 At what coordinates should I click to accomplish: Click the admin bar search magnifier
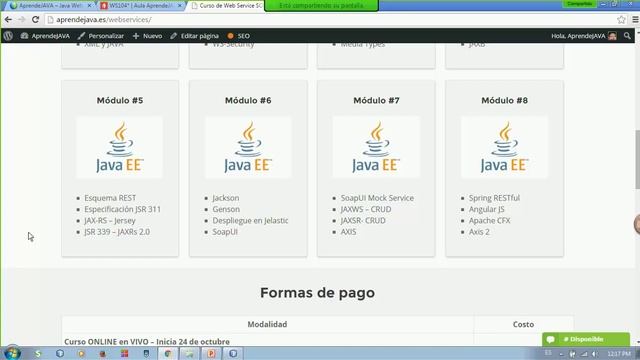pyautogui.click(x=627, y=36)
